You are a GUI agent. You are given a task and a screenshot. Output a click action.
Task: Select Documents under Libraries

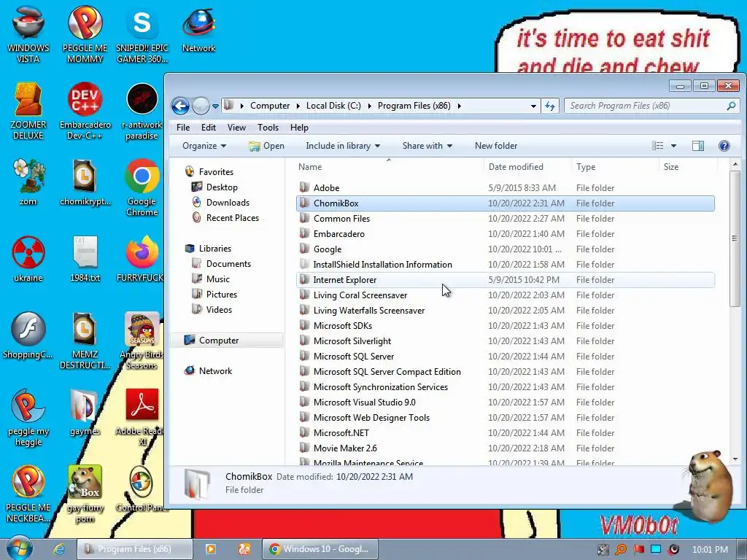[228, 264]
